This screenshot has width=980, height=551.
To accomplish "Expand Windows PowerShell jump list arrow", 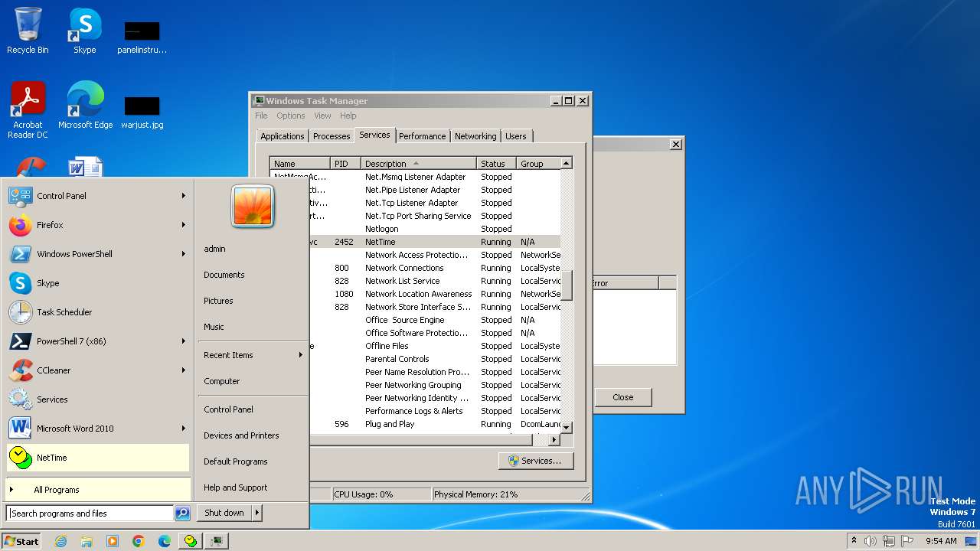I will tap(184, 254).
